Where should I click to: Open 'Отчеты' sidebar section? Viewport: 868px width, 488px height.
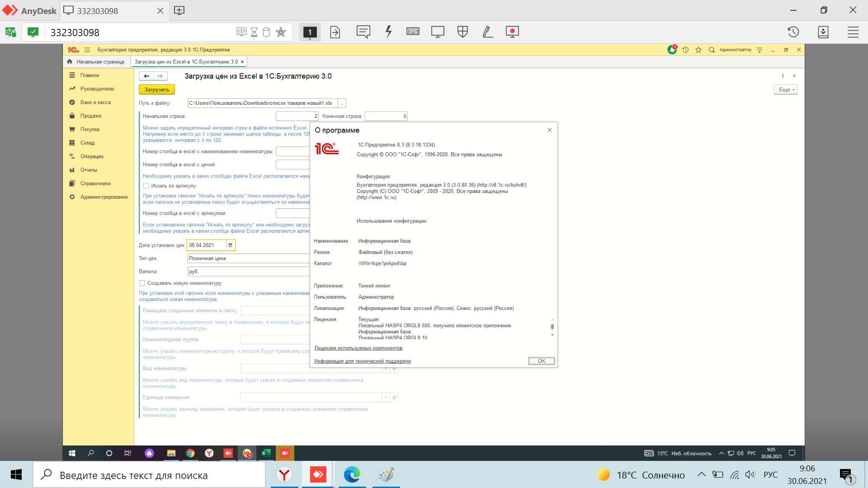pyautogui.click(x=89, y=170)
